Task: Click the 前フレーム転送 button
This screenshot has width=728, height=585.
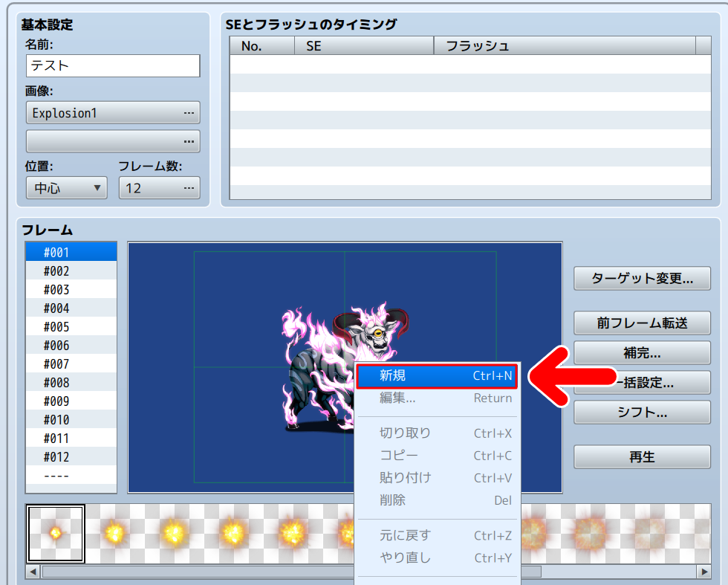Action: tap(642, 323)
